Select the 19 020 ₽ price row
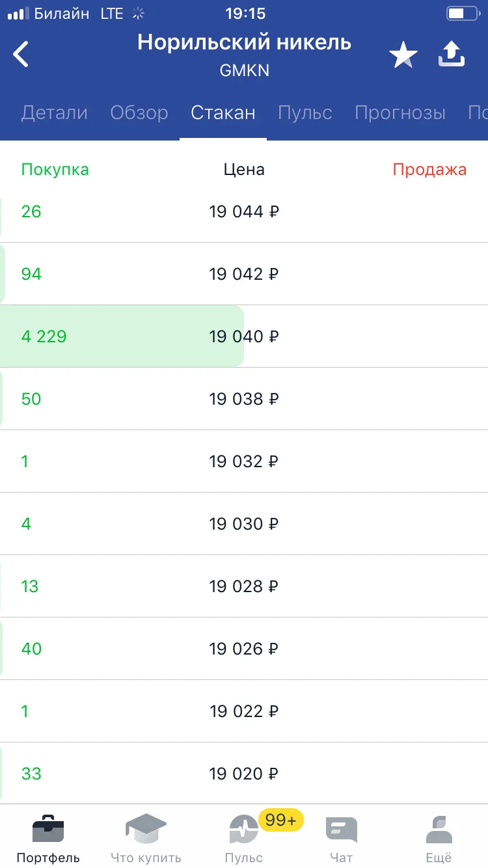488x868 pixels. 244,774
